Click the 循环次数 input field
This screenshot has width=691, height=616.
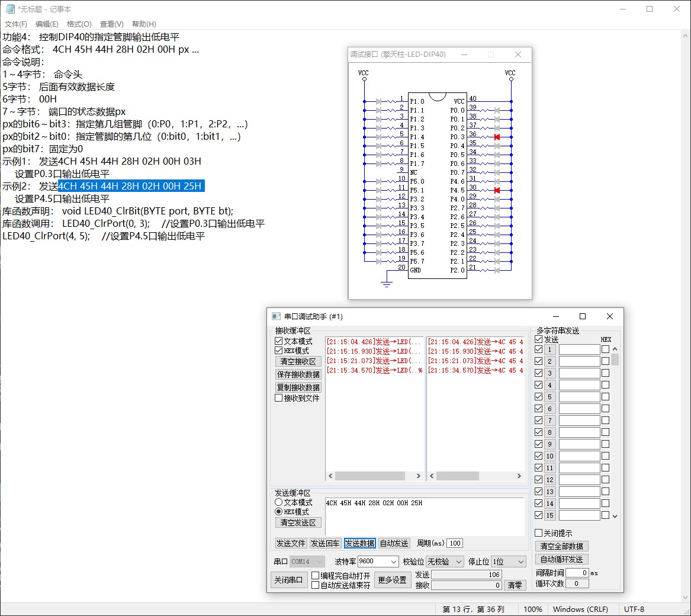[577, 583]
